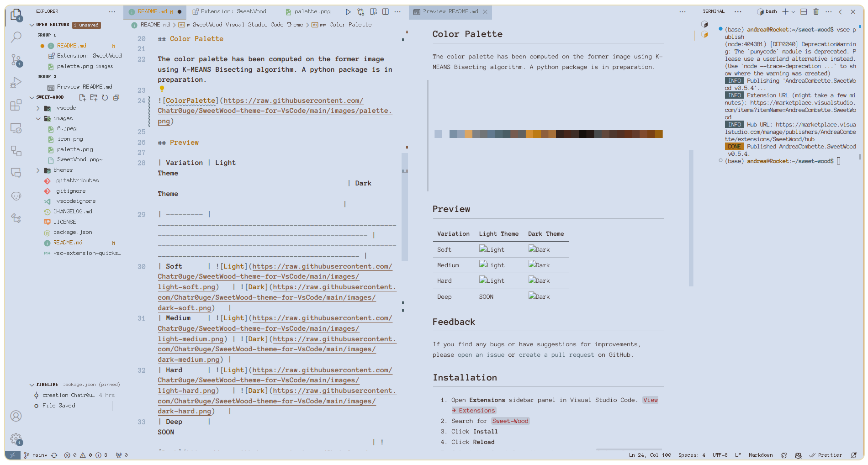Open the Extensions view in activity bar
This screenshot has height=465, width=868.
click(16, 105)
